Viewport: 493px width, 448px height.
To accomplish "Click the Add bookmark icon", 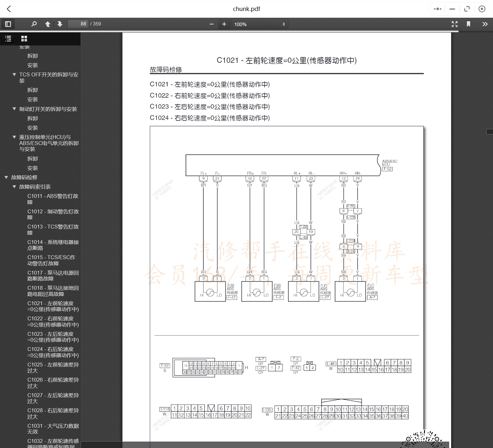I will [x=469, y=24].
